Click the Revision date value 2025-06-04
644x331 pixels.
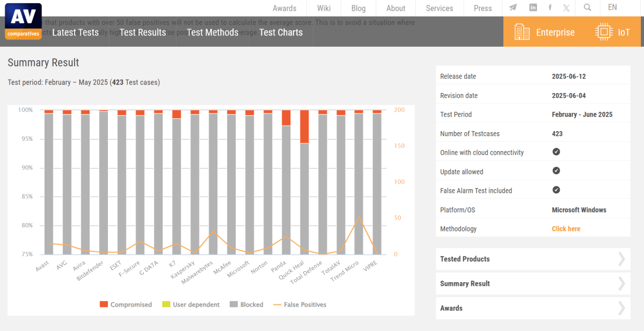(x=569, y=96)
